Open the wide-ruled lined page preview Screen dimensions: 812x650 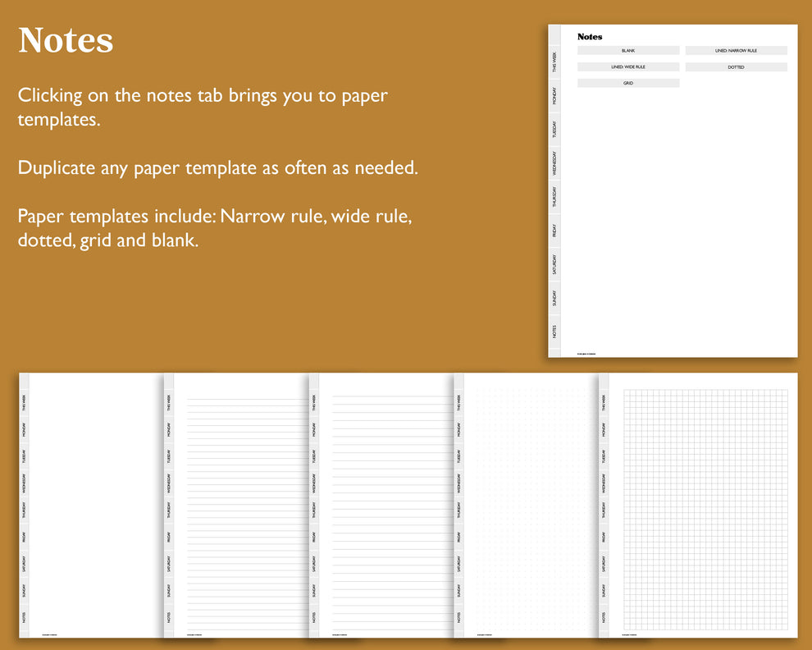381,505
